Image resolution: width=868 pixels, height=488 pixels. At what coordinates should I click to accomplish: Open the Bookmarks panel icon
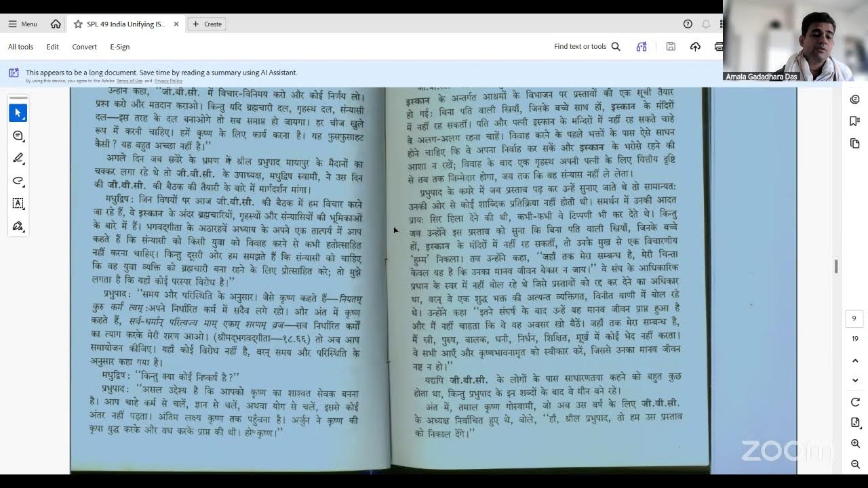point(854,121)
